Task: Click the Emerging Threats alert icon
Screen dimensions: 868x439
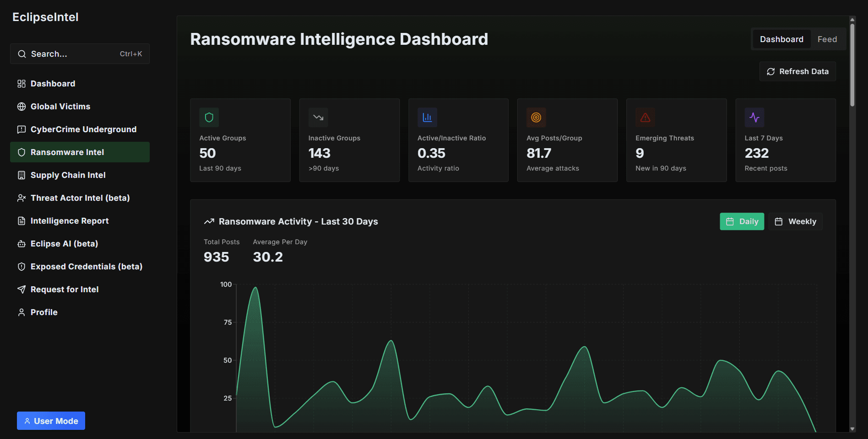Action: (x=645, y=118)
